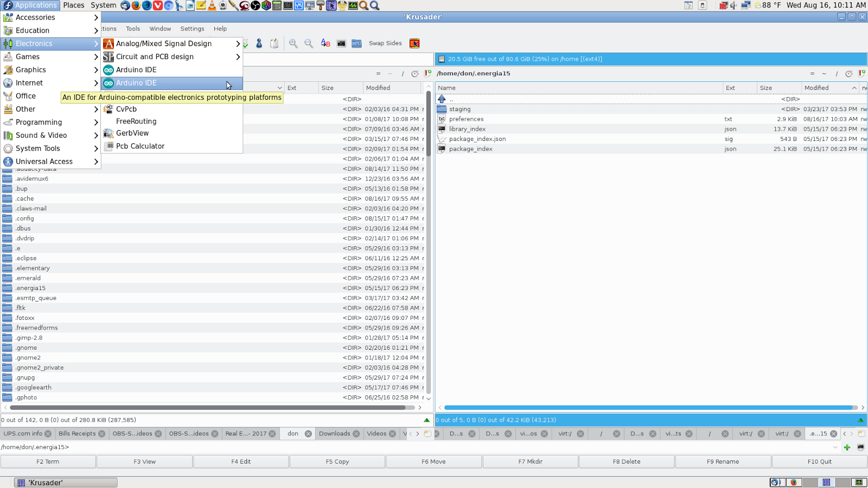868x488 pixels.
Task: Expand the Circuit and PCB design submenu
Action: [171, 57]
